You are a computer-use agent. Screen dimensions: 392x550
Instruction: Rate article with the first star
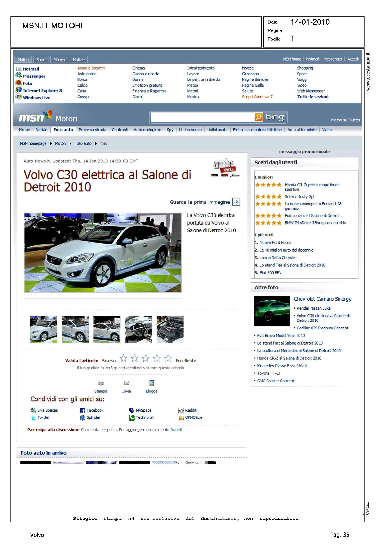pos(123,358)
